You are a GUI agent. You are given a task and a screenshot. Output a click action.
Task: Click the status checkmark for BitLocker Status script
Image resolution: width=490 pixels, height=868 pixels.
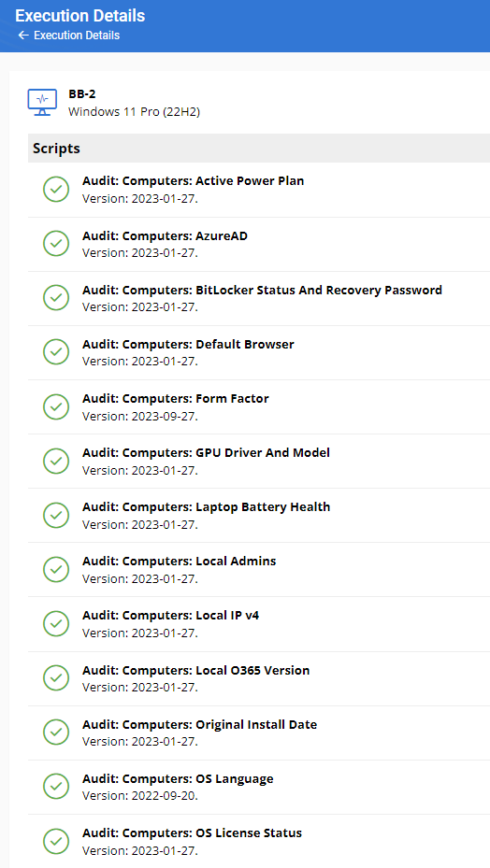click(56, 298)
